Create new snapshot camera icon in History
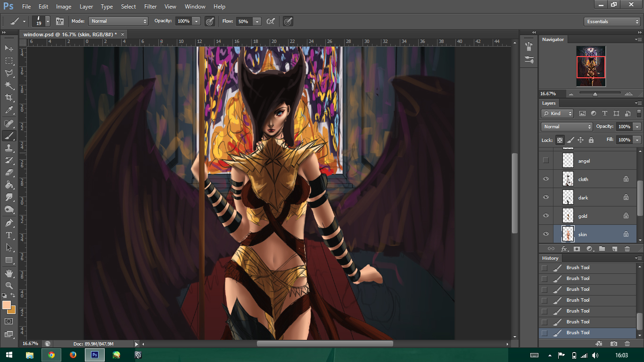Image resolution: width=644 pixels, height=362 pixels. click(x=614, y=344)
